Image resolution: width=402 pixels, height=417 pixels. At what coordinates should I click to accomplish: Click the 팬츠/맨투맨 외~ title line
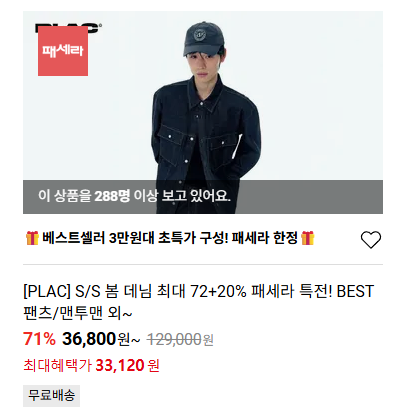(x=78, y=313)
